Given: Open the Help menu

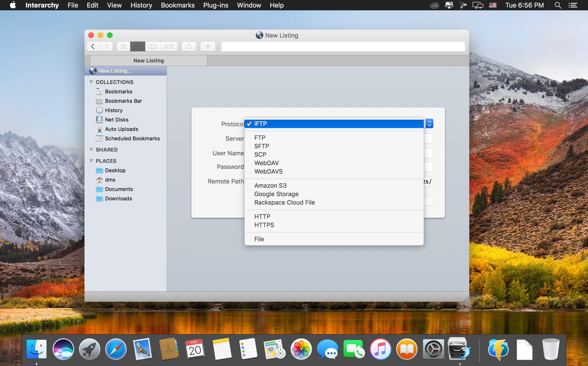Looking at the screenshot, I should [x=277, y=5].
